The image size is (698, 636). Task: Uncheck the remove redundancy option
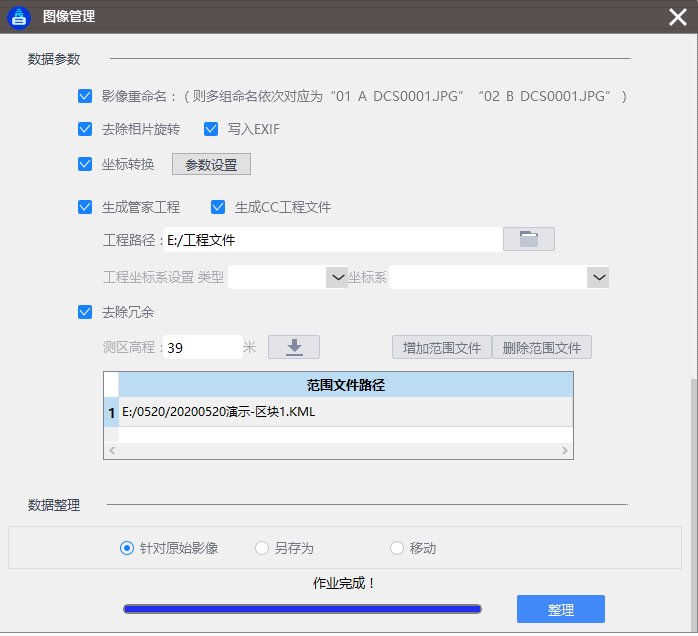85,312
